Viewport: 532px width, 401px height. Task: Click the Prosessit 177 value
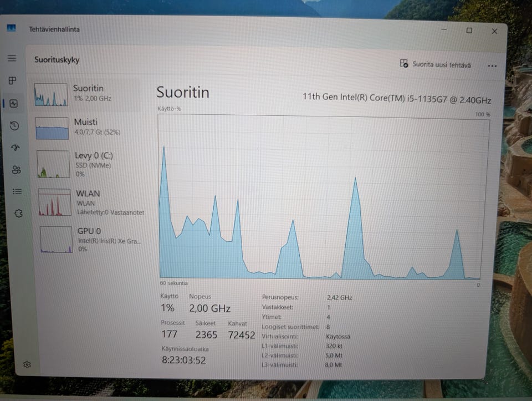pos(170,334)
